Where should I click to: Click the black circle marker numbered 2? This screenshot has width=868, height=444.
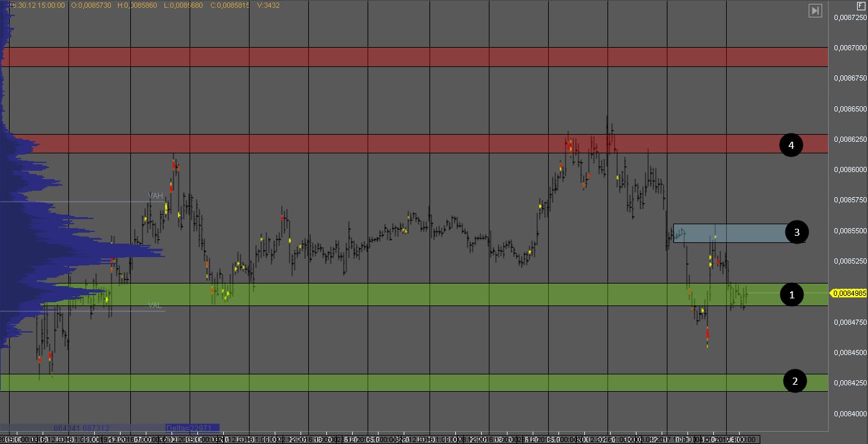point(794,381)
